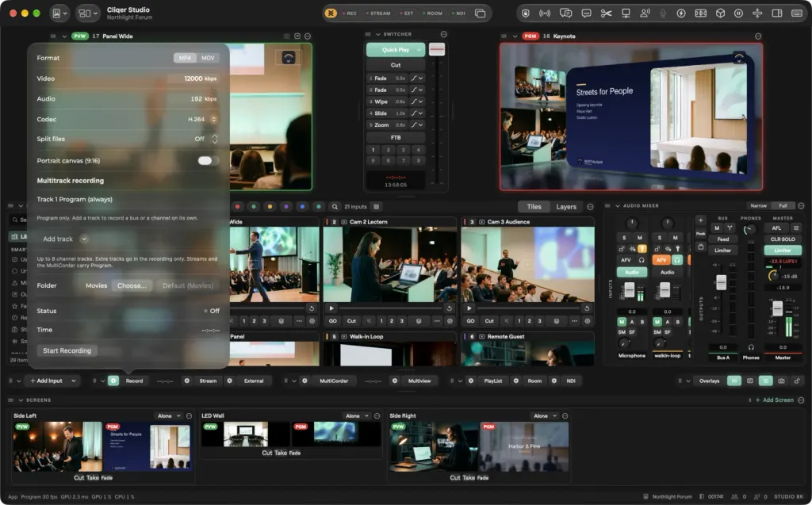Viewport: 812px width, 505px height.
Task: Select MOV format
Action: click(208, 58)
